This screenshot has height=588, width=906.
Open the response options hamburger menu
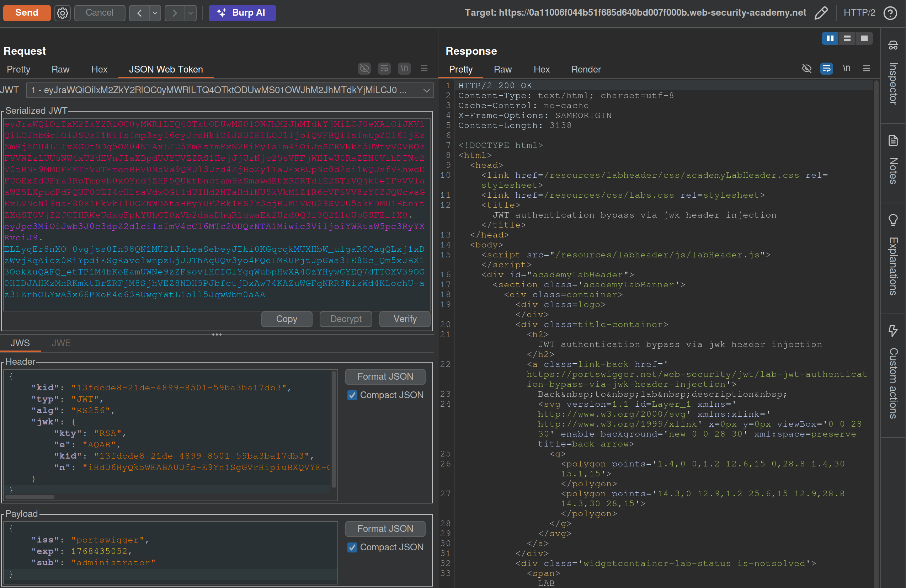867,69
